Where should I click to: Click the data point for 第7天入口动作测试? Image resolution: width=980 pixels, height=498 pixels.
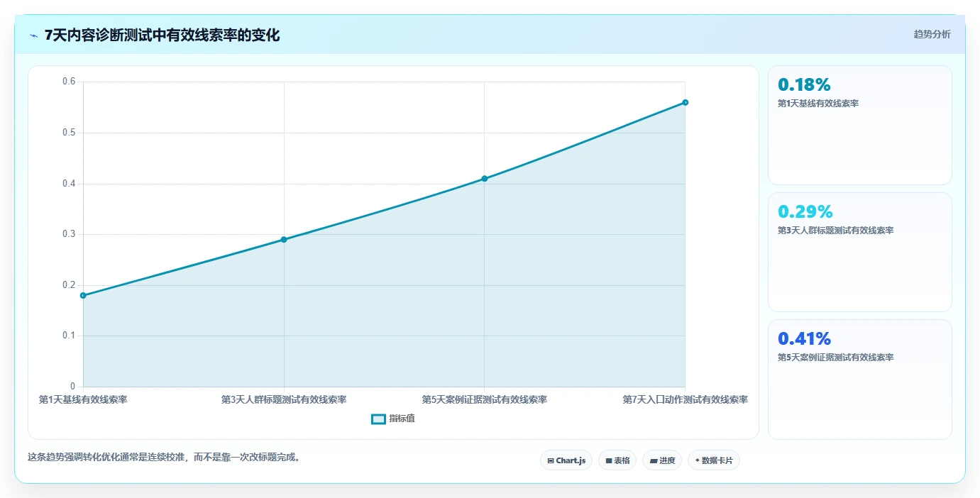tap(686, 102)
